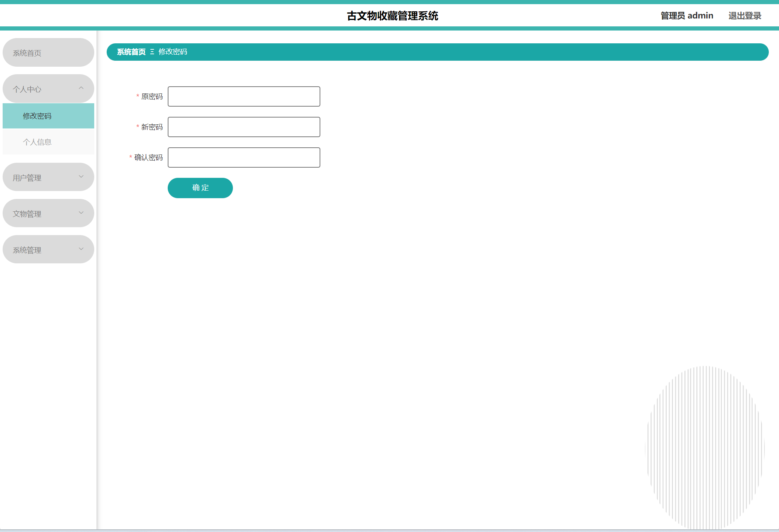Collapse the 个人中心 menu chevron
This screenshot has width=779, height=532.
pos(81,88)
